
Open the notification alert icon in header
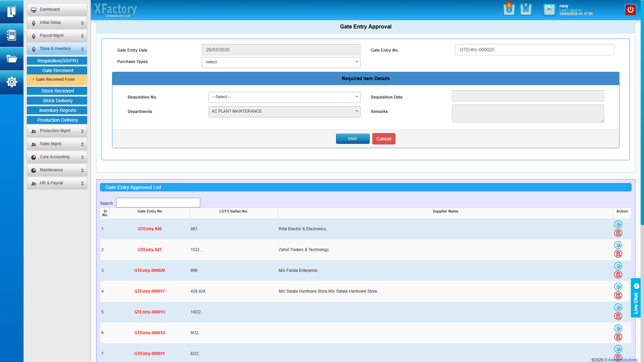click(x=509, y=9)
